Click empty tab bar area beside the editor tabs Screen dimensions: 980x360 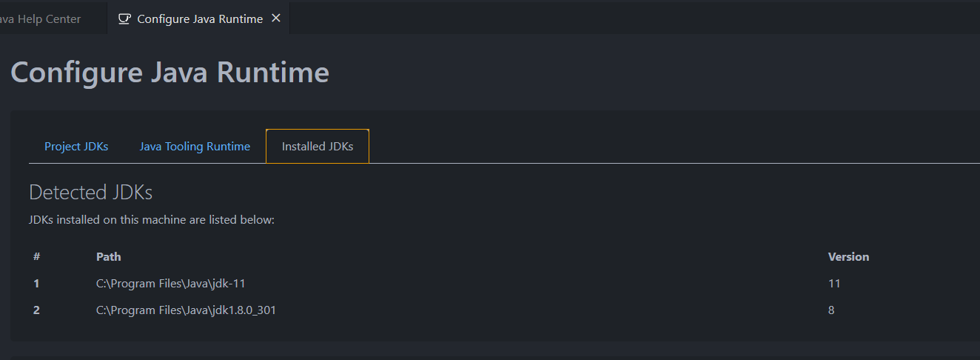pyautogui.click(x=629, y=18)
